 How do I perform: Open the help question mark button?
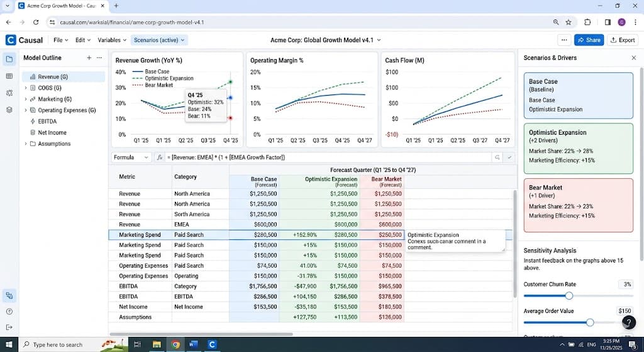[629, 322]
